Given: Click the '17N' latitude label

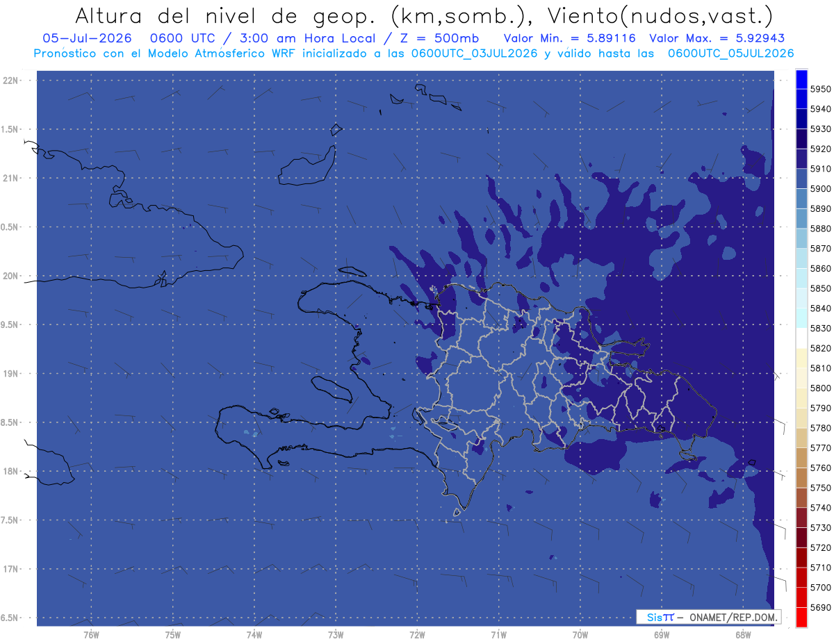Looking at the screenshot, I should (x=12, y=569).
